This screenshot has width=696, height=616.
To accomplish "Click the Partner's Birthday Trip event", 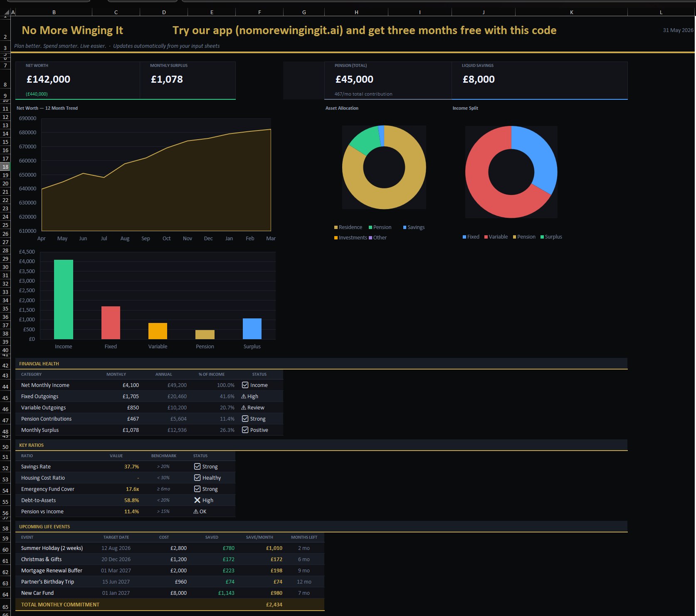I will click(x=47, y=582).
